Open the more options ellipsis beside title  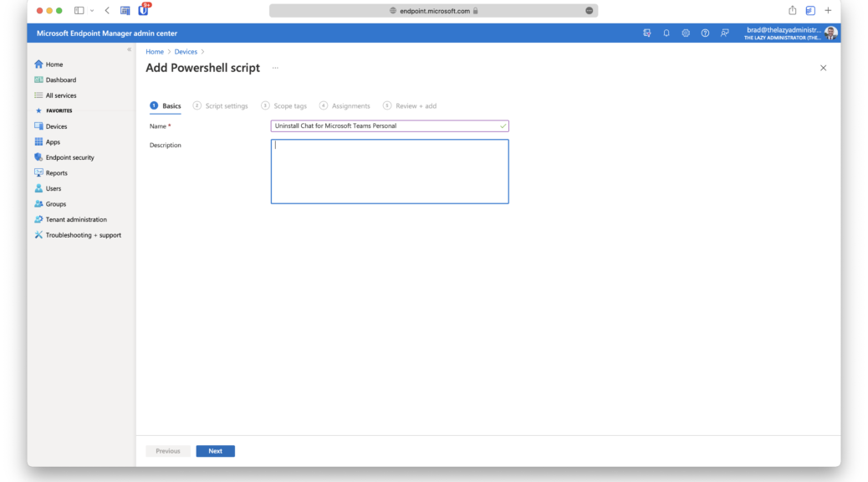[x=275, y=68]
